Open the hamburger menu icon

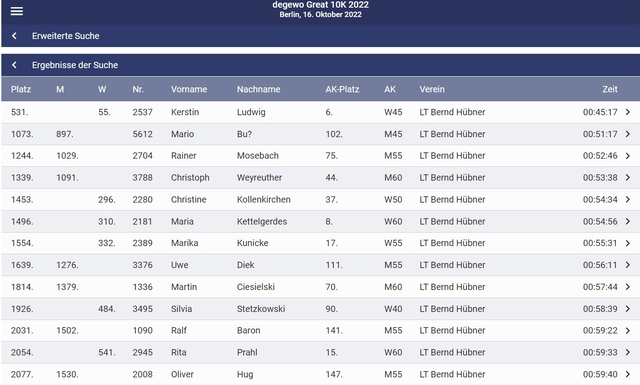point(17,11)
